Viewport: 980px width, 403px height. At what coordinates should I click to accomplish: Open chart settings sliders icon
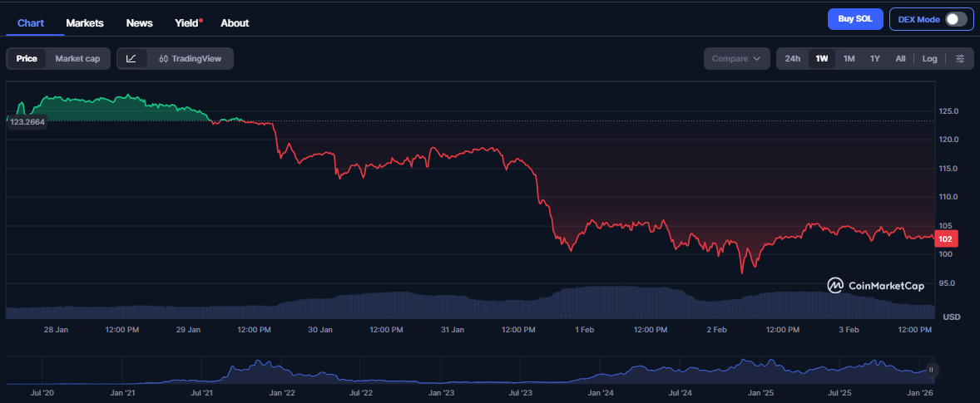(960, 59)
